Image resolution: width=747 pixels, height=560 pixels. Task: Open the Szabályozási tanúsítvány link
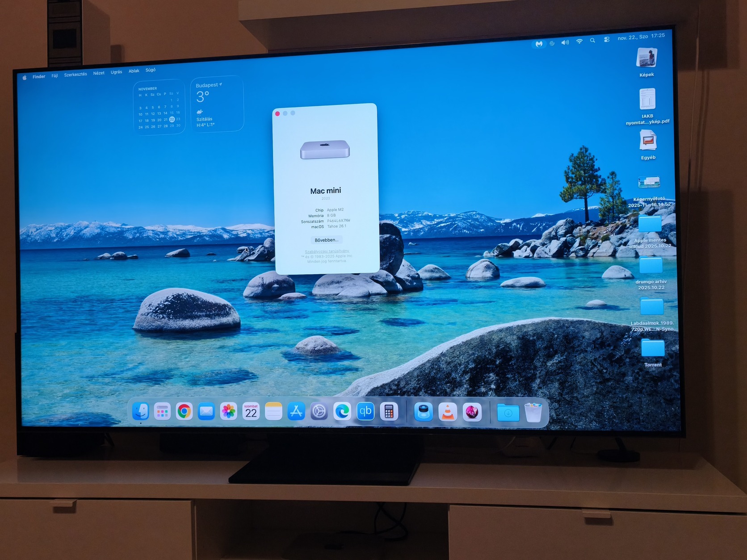[327, 251]
